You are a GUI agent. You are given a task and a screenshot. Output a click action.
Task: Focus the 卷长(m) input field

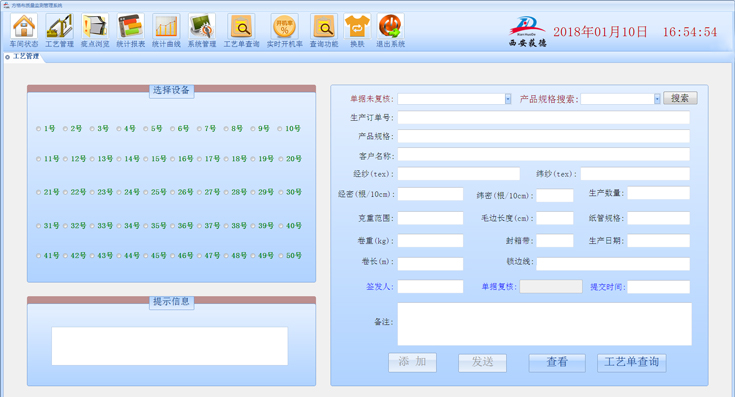430,263
